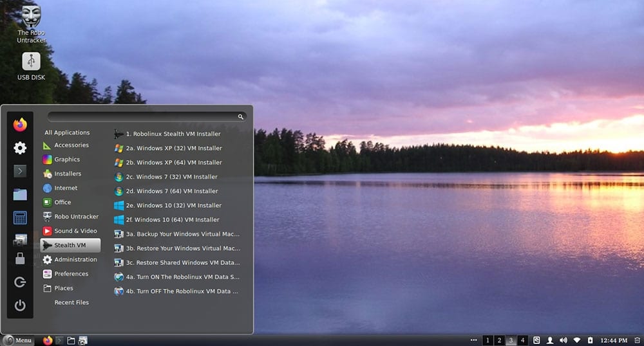Viewport: 644px width, 346px height.
Task: Launch Robolinux Stealth VM Installer
Action: point(173,134)
